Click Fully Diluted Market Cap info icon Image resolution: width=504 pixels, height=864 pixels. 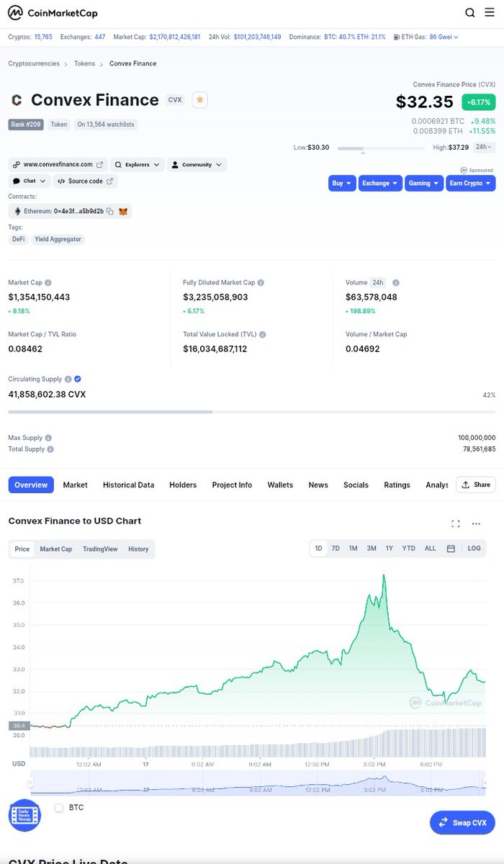(x=261, y=283)
